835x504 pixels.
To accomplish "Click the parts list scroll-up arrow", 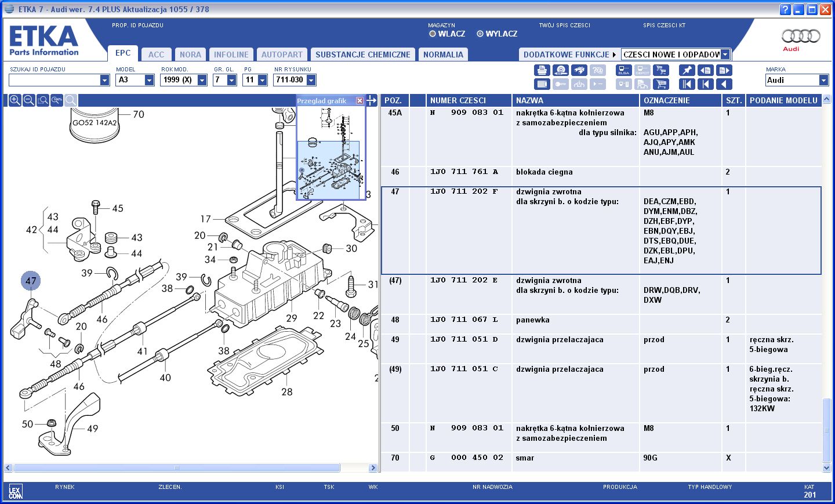I will click(x=826, y=100).
